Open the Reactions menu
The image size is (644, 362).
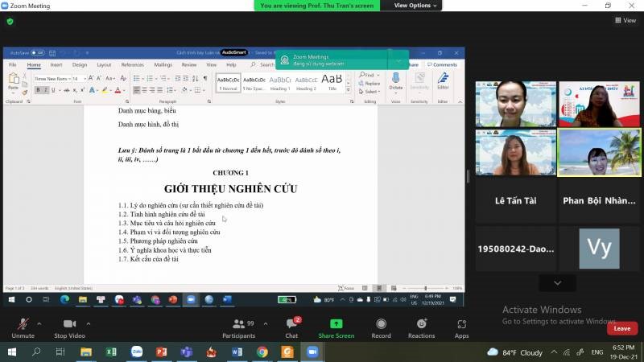[x=421, y=327]
